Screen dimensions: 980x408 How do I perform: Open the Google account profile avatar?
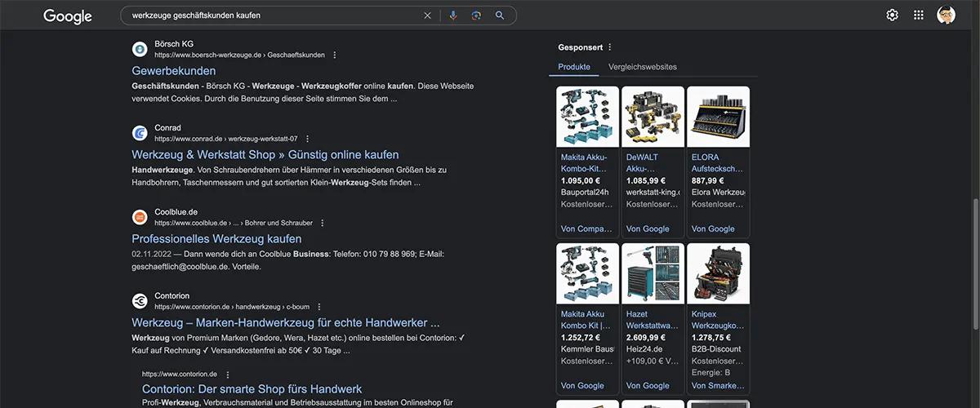click(947, 16)
